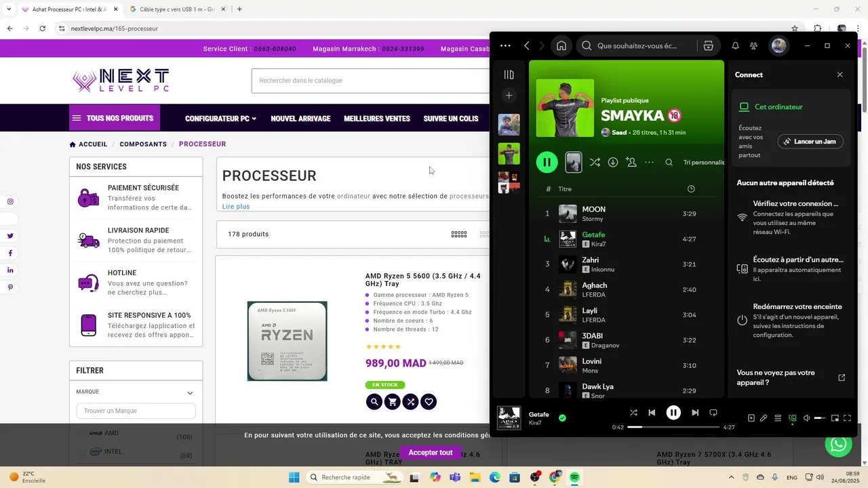Click Rechercher dans le catalogue search box
Screen dimensions: 868x488
(370, 81)
